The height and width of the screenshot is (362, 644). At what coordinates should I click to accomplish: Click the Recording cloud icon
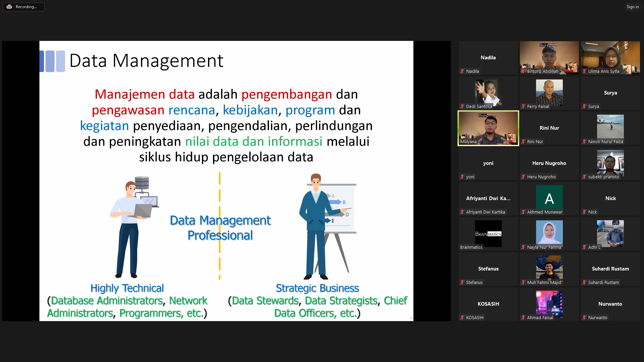9,7
